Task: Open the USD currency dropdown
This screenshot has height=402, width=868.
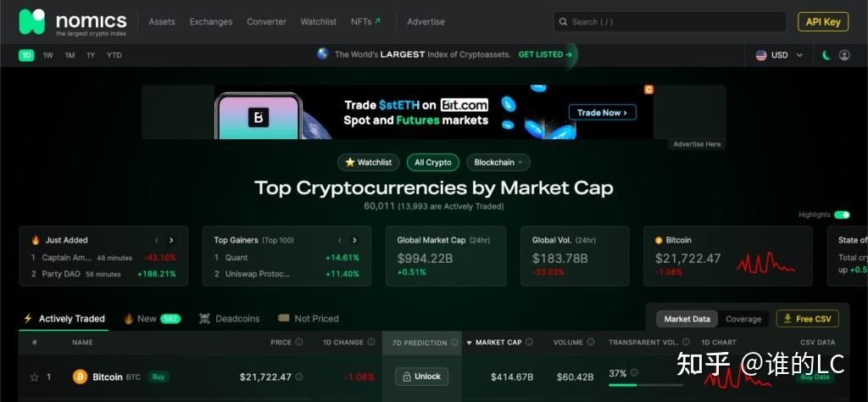Action: click(780, 55)
